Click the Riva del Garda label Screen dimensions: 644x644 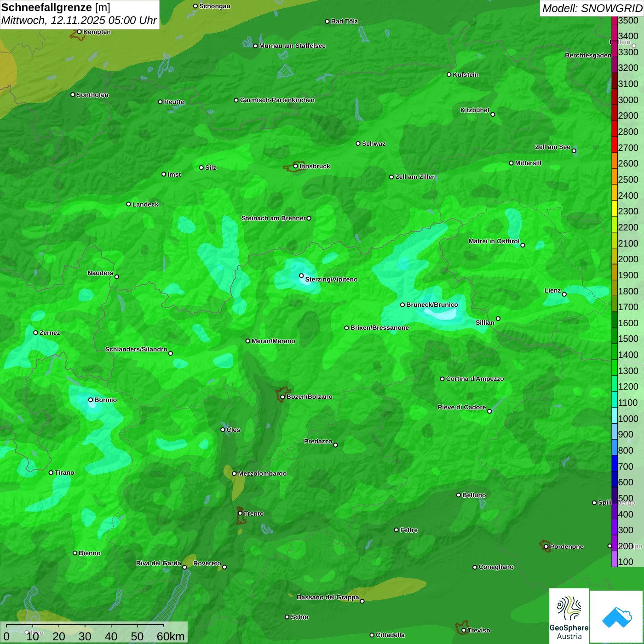click(x=159, y=563)
